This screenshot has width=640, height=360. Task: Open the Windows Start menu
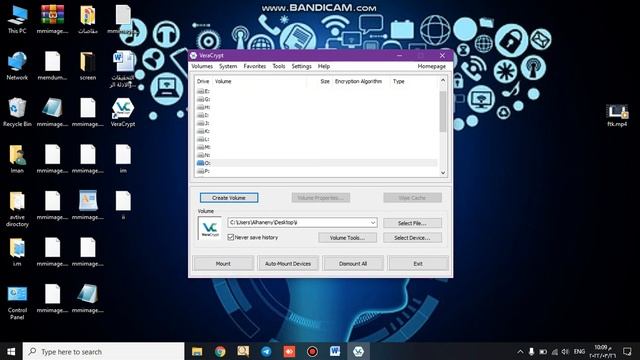[11, 351]
